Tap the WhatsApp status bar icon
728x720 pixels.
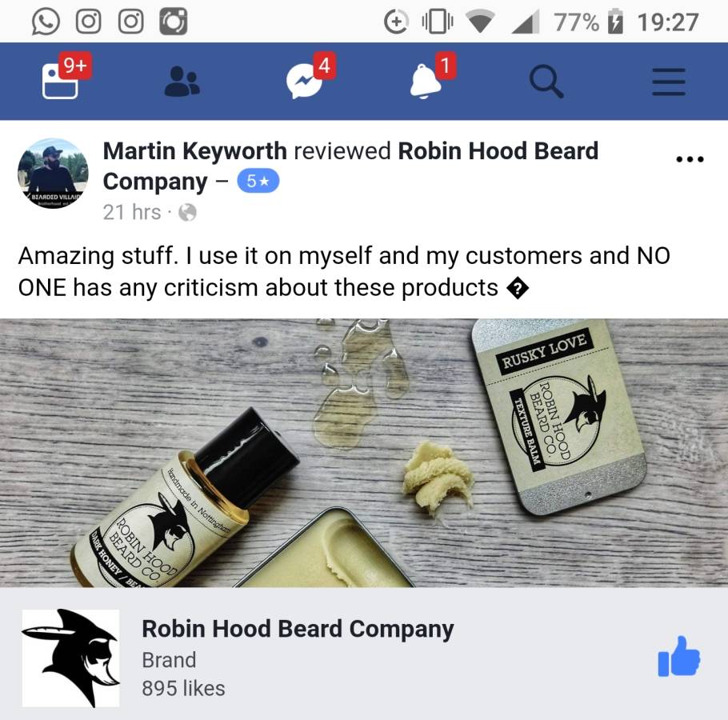click(46, 22)
